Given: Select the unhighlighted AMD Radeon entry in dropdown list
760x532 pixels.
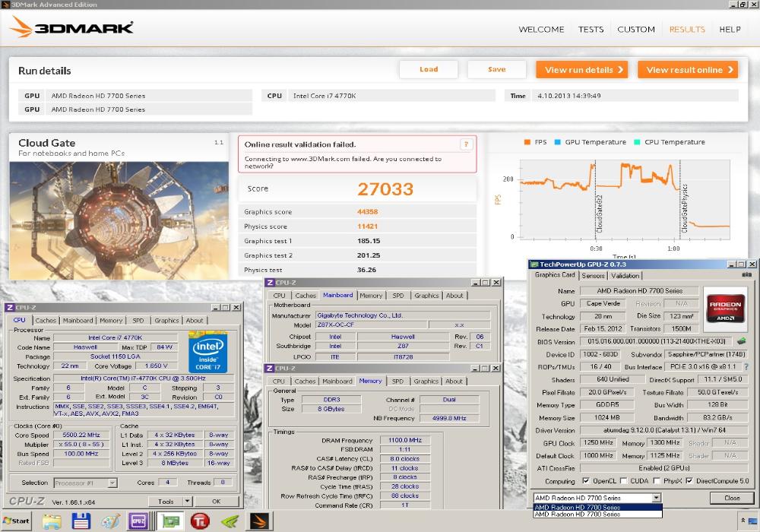Looking at the screenshot, I should 597,514.
